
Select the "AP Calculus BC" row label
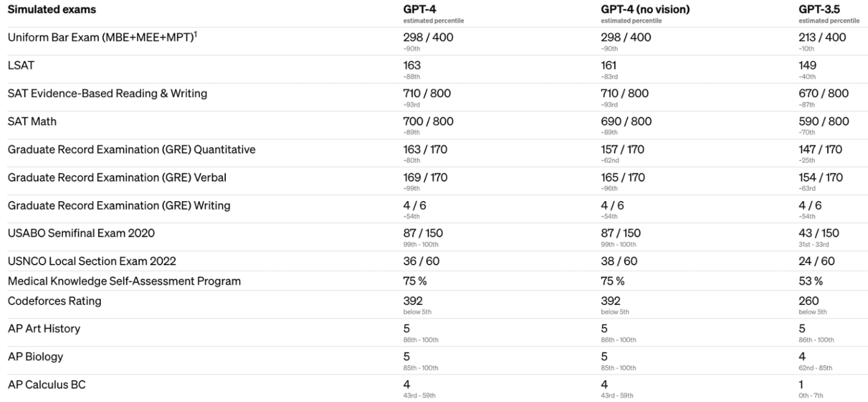47,384
